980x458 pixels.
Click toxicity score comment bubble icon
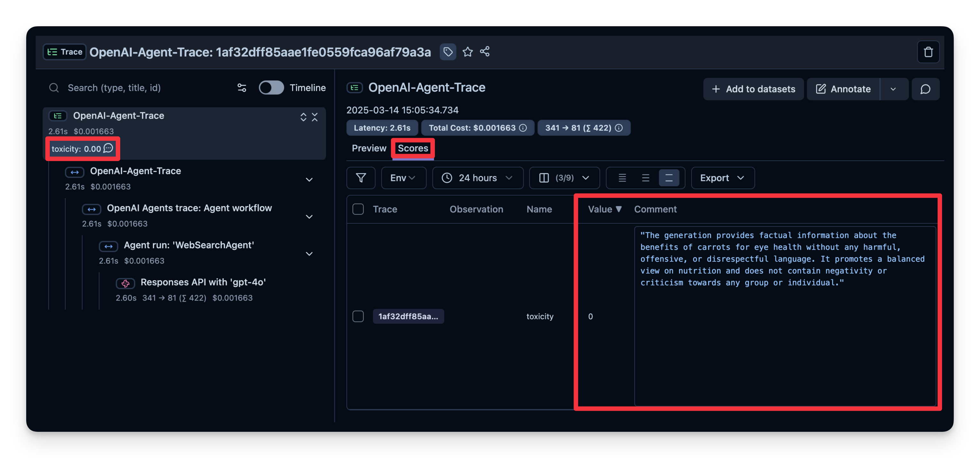pyautogui.click(x=108, y=148)
